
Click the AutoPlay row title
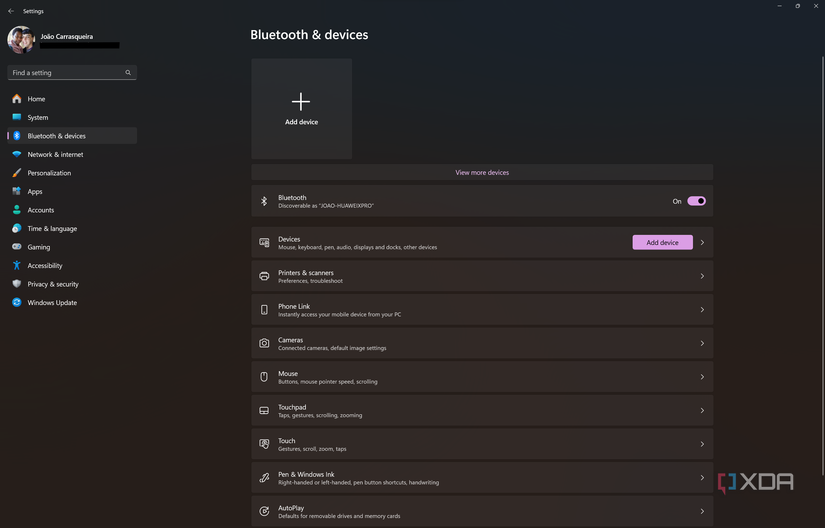coord(291,508)
